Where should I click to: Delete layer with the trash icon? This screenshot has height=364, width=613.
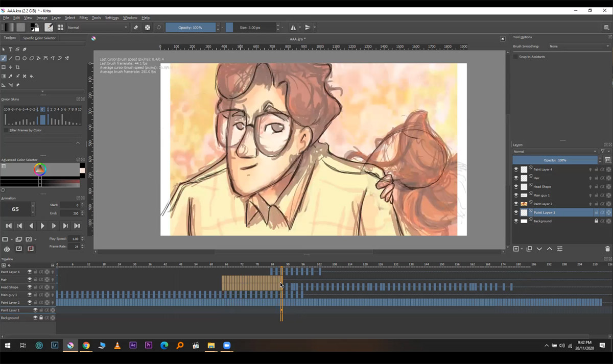click(x=607, y=249)
